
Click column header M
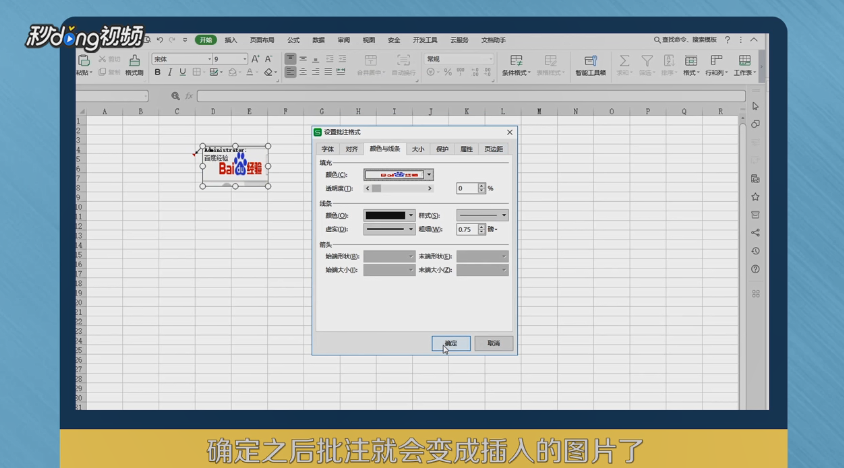point(539,111)
